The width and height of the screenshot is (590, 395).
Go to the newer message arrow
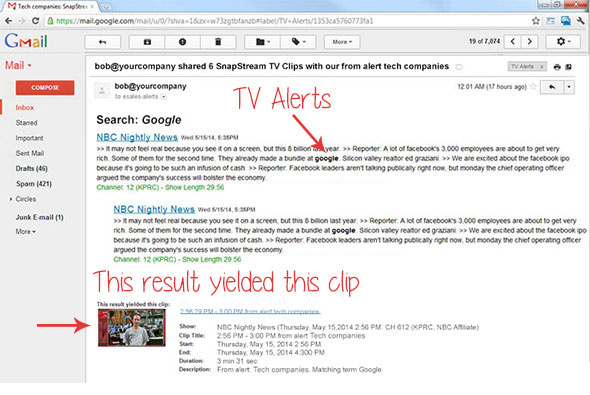[513, 41]
